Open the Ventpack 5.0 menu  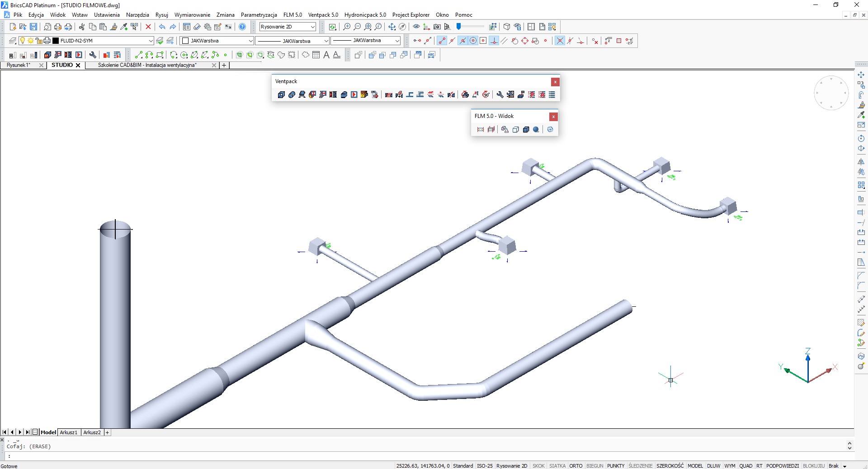323,15
